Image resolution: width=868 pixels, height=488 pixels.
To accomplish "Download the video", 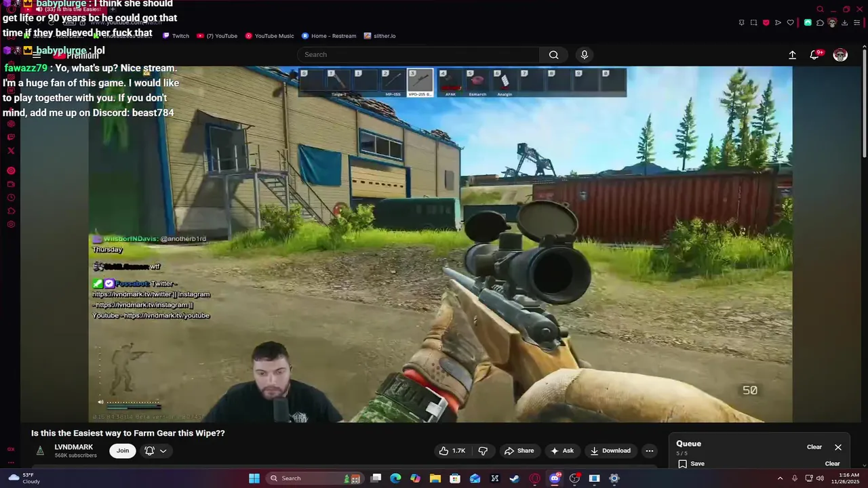I will tap(610, 451).
